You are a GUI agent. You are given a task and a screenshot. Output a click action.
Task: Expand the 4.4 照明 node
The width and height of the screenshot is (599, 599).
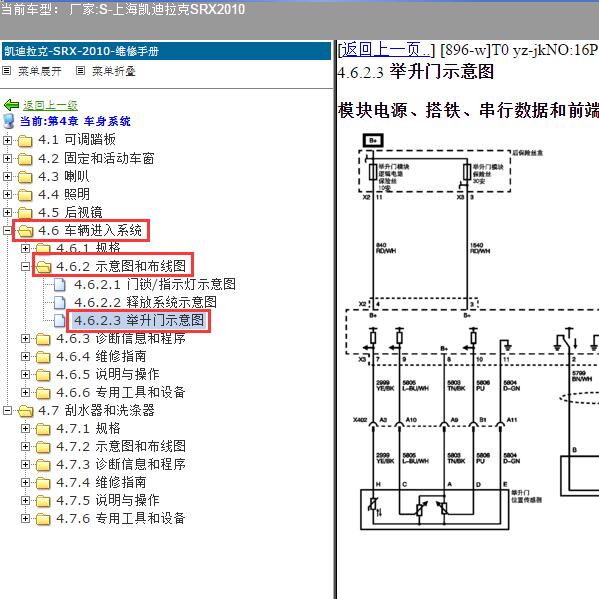coord(7,194)
